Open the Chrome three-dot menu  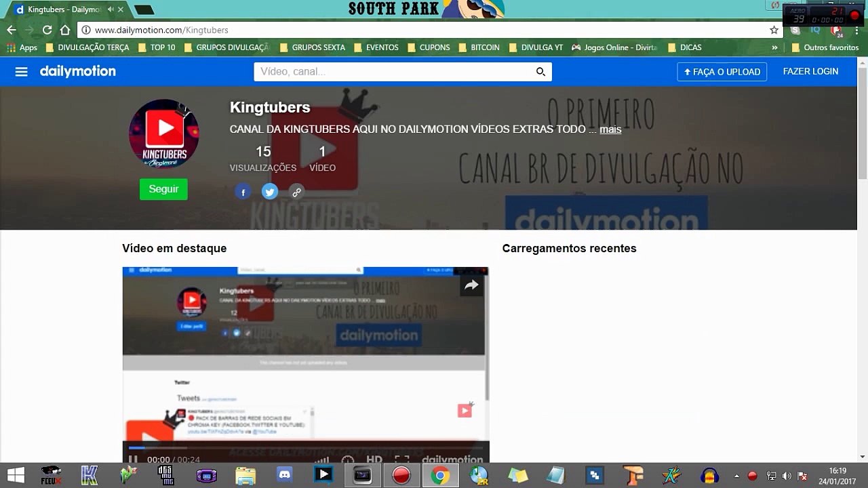pos(857,30)
